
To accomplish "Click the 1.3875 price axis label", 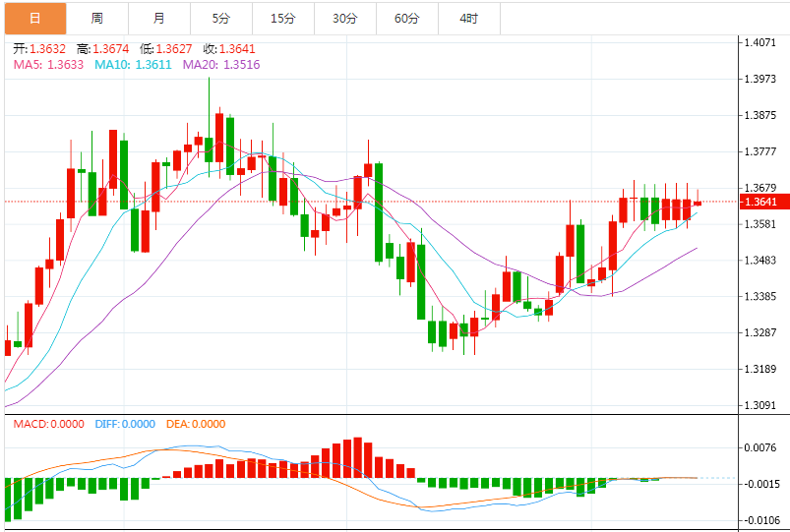I will click(x=760, y=115).
